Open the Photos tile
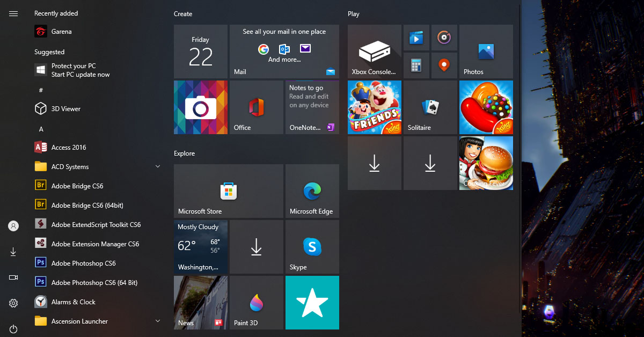The height and width of the screenshot is (337, 644). 486,52
